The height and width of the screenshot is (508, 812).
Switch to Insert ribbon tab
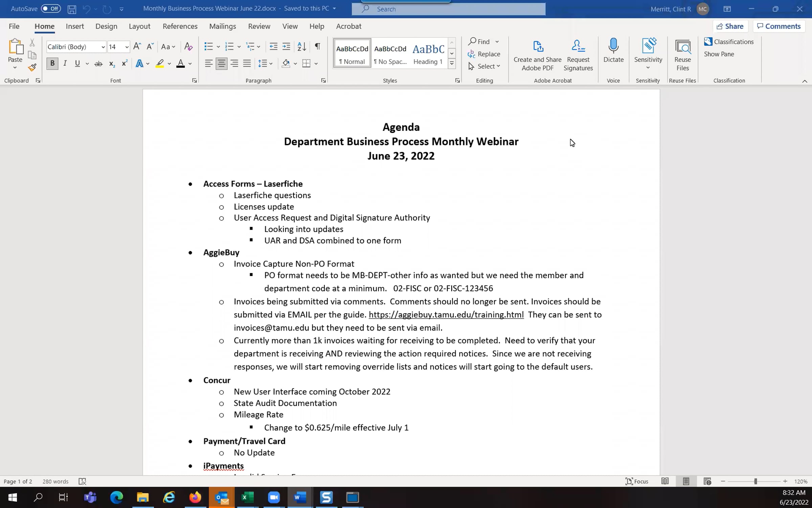(x=75, y=26)
